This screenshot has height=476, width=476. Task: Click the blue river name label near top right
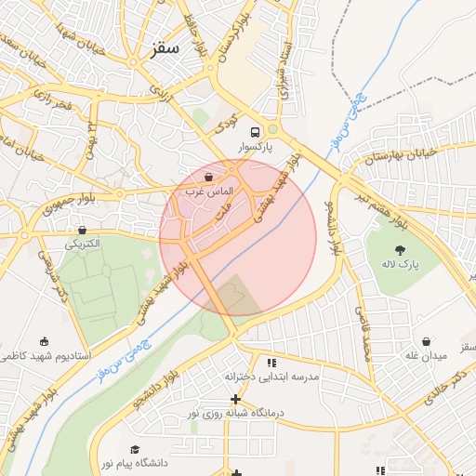[x=351, y=124]
